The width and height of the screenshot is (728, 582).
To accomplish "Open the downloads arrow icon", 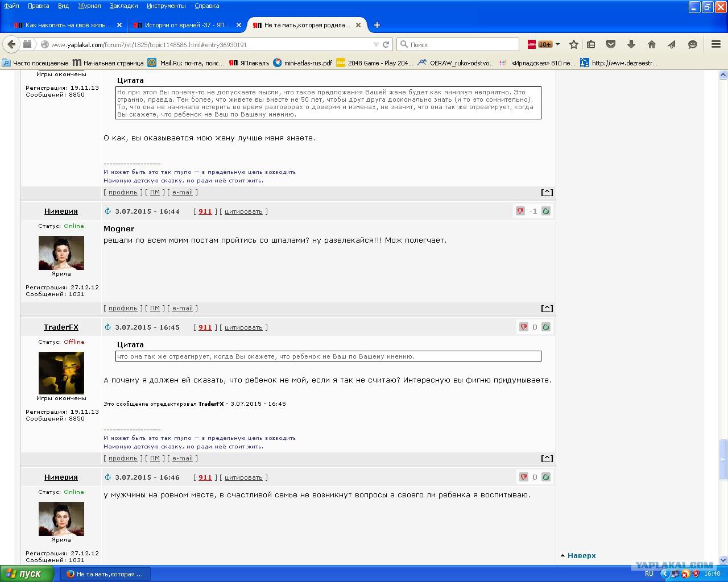I will click(631, 44).
